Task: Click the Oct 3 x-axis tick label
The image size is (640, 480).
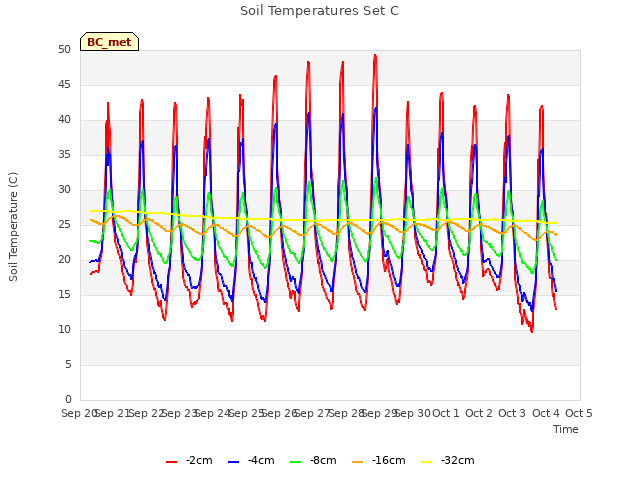Action: 512,413
